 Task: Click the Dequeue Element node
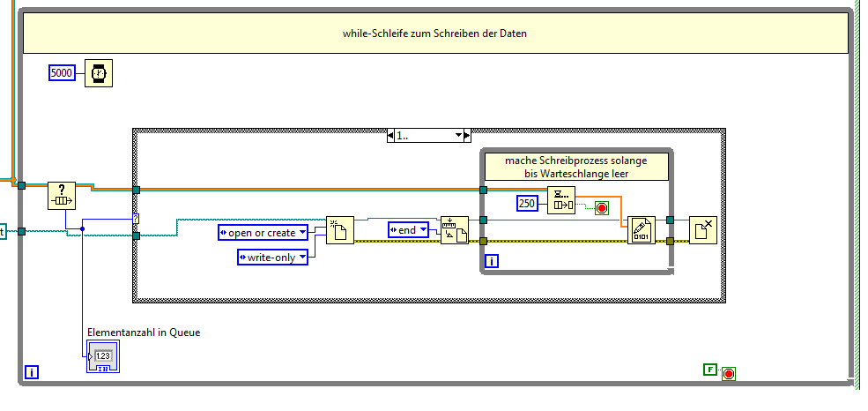[561, 200]
